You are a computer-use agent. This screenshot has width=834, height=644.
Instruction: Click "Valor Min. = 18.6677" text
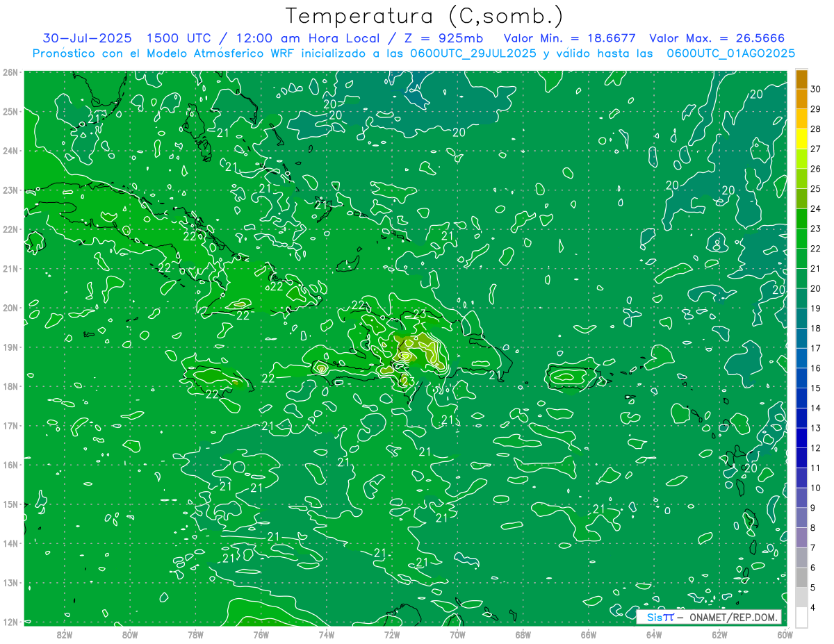[569, 38]
